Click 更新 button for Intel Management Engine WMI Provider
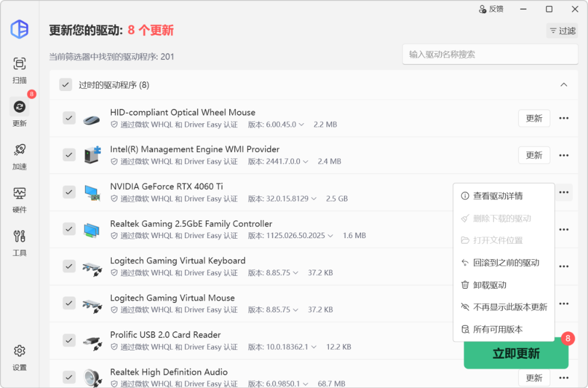 point(534,155)
